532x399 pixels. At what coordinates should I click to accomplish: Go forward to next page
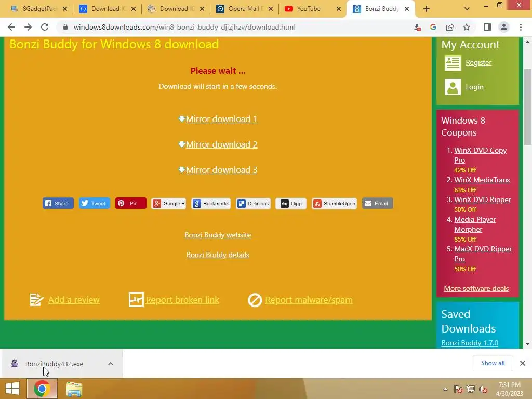28,27
